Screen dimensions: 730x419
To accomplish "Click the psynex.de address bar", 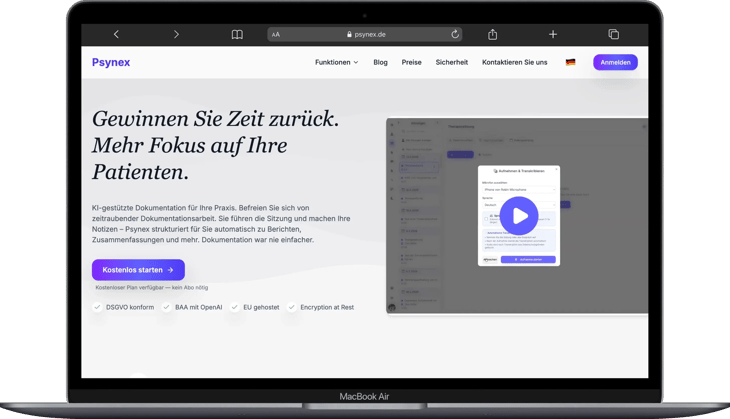I will point(365,34).
